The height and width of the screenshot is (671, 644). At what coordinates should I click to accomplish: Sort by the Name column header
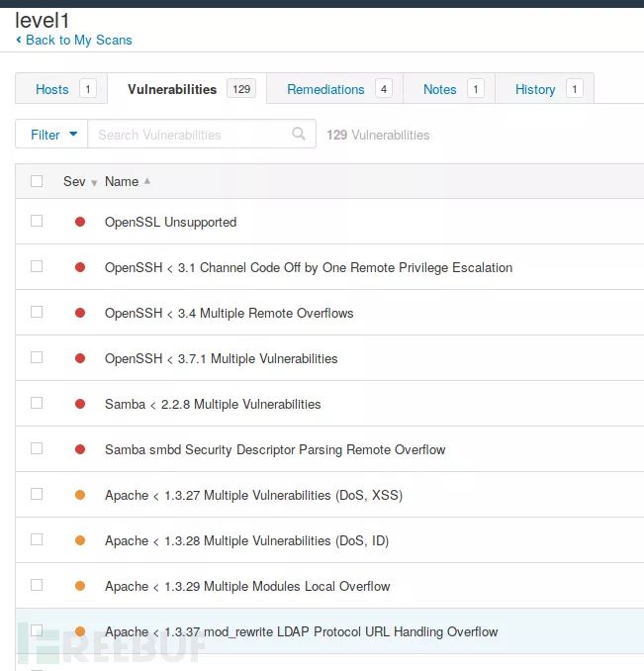click(122, 181)
